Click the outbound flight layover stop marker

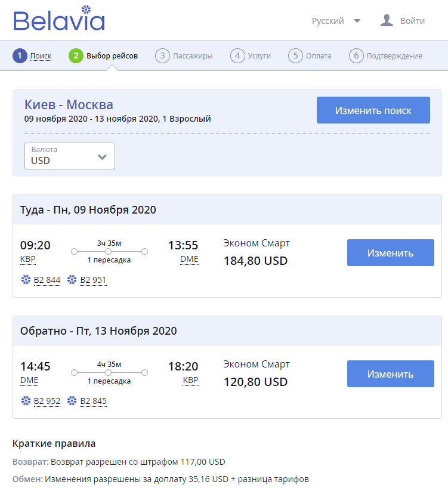coord(108,251)
